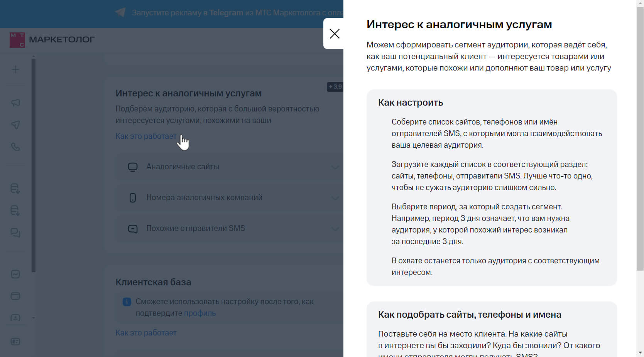Viewport: 644px width, 357px height.
Task: Click the paragraph starting 'Загрузите каждый список'
Action: (492, 176)
